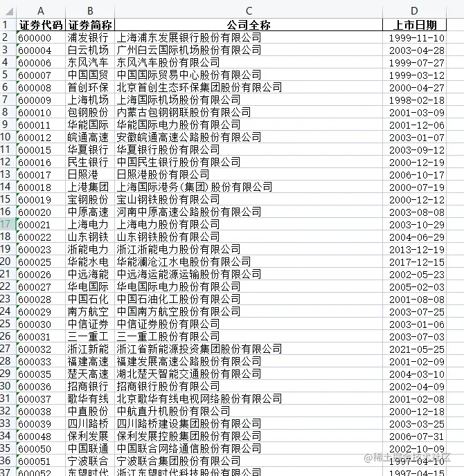Select date cell 2006-07-31
This screenshot has height=476, width=464.
pyautogui.click(x=414, y=436)
